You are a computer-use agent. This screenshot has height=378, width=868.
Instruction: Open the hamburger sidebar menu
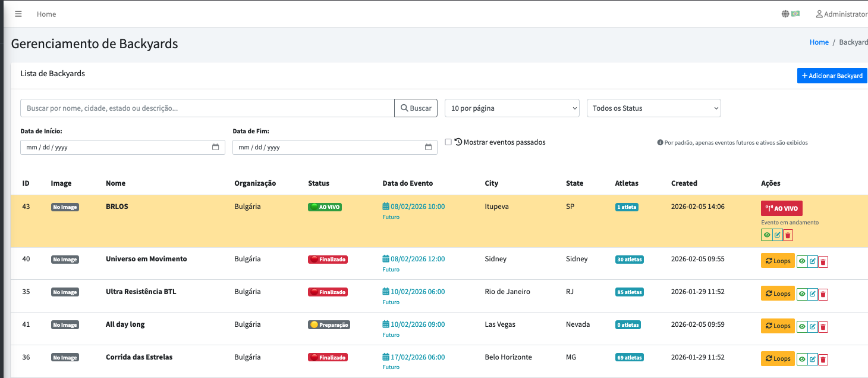pyautogui.click(x=18, y=14)
